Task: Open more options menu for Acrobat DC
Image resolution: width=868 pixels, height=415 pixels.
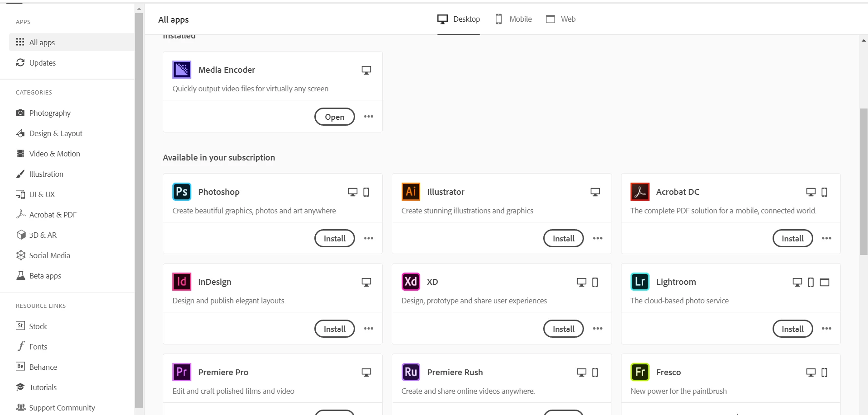Action: [826, 238]
